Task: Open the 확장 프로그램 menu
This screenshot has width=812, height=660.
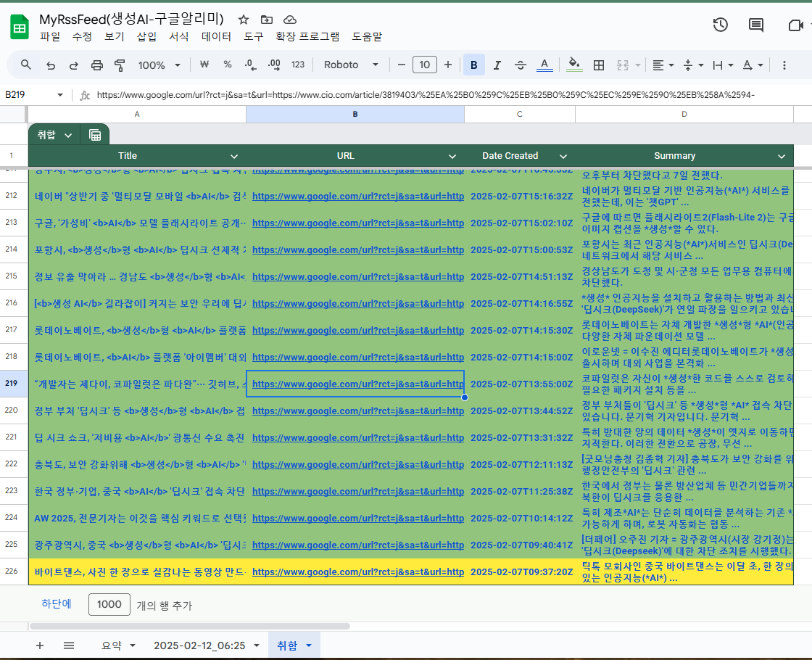Action: [307, 36]
